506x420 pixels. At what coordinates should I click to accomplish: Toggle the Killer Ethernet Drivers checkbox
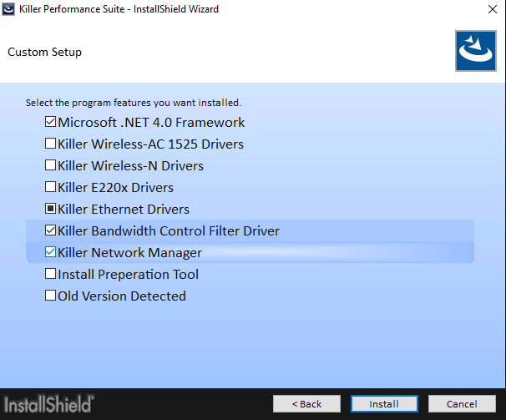[50, 209]
